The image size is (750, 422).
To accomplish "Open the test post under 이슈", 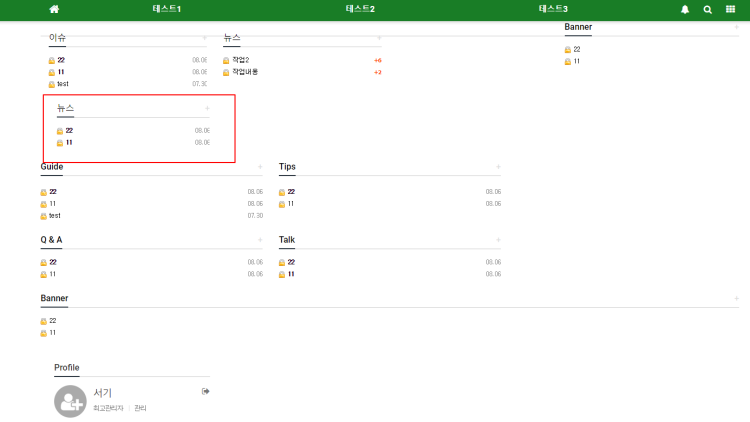I will pyautogui.click(x=62, y=84).
